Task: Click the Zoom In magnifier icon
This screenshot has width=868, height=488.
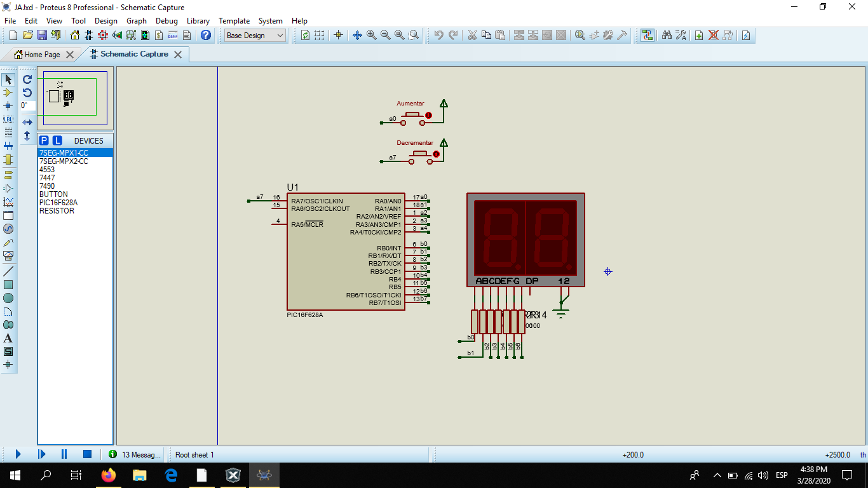Action: [371, 35]
